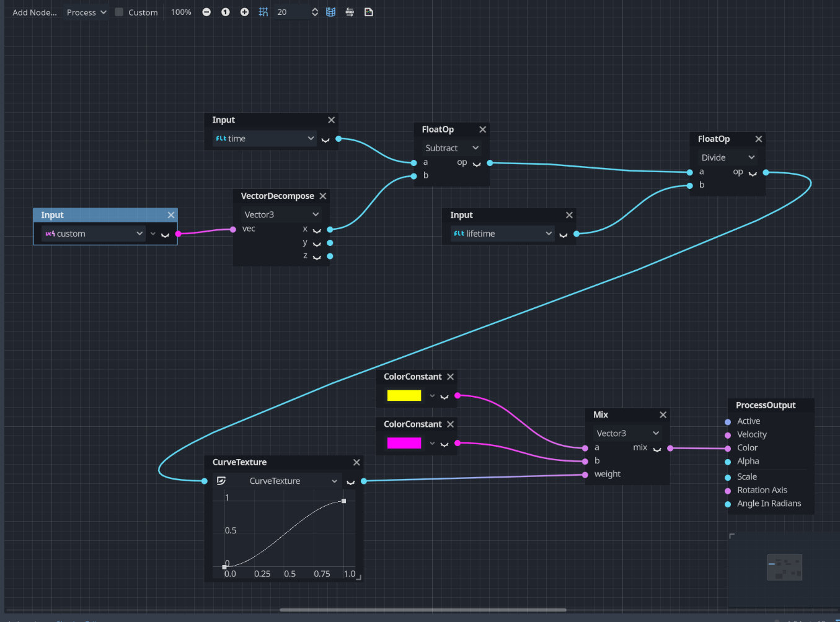Click the preview arrow on Divide output
This screenshot has width=840, height=622.
click(751, 174)
